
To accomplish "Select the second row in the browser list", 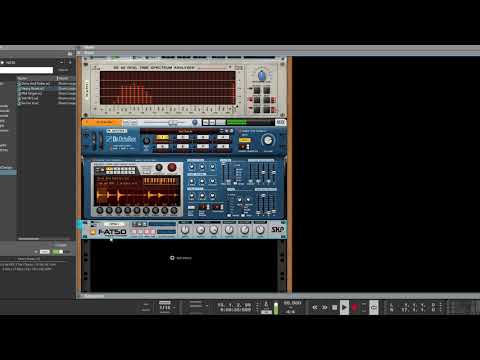I will [46, 88].
